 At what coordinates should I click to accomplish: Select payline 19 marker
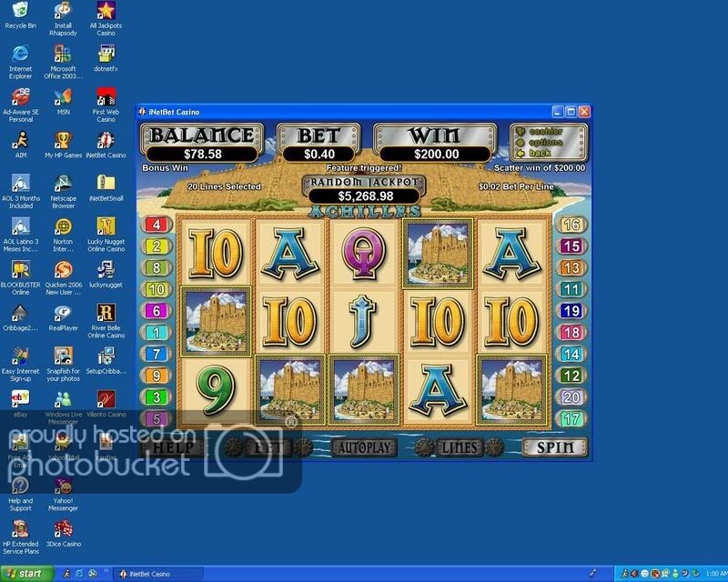[571, 310]
